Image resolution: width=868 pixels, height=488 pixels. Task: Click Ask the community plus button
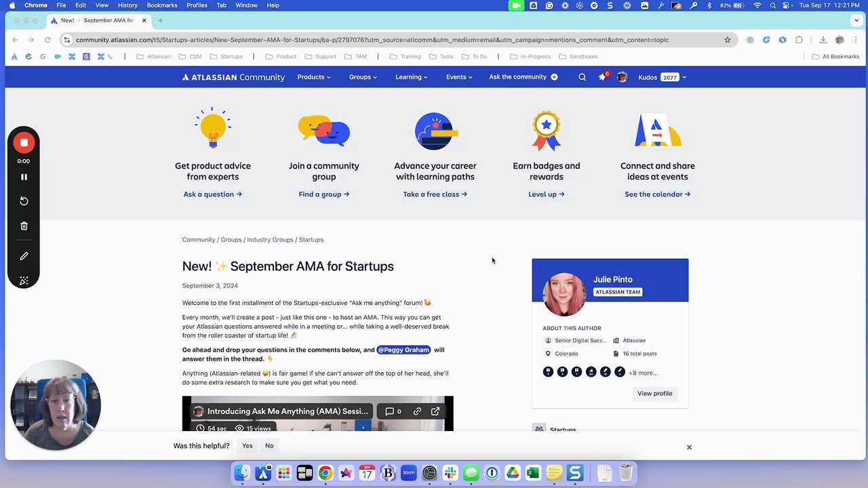[554, 77]
